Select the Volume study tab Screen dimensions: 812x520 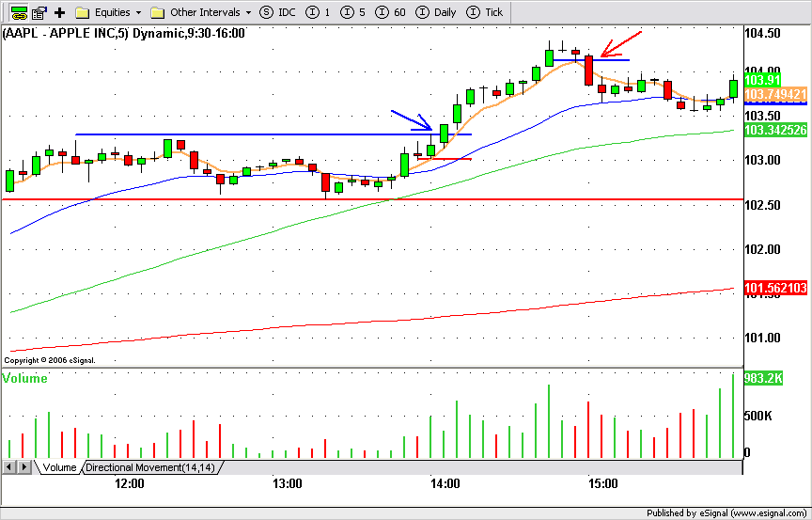[x=59, y=467]
